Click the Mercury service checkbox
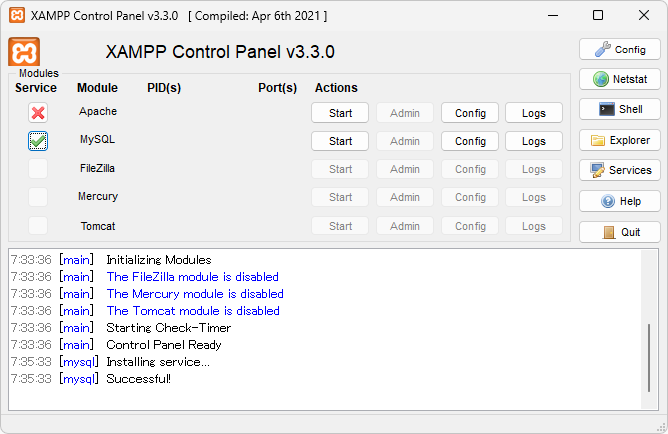668x434 pixels. click(38, 197)
